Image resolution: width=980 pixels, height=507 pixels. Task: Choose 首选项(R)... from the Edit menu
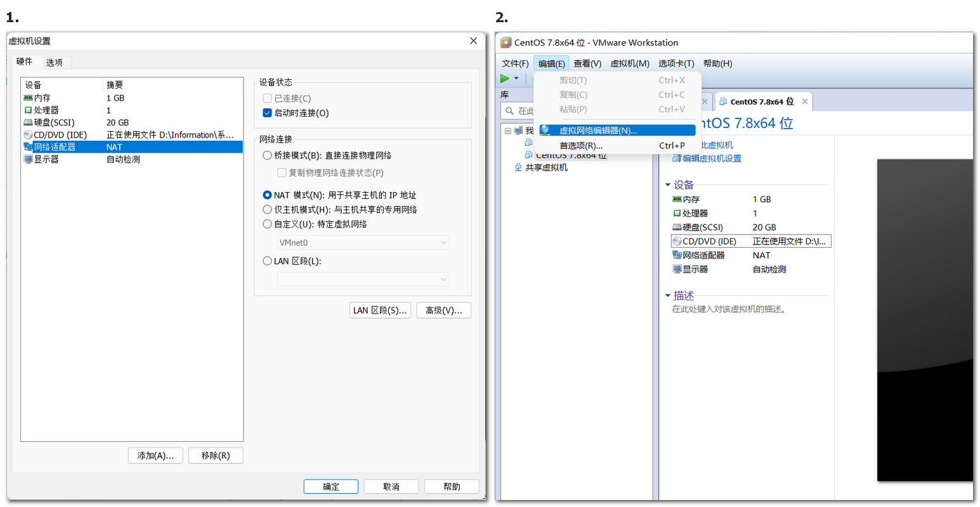[x=617, y=146]
